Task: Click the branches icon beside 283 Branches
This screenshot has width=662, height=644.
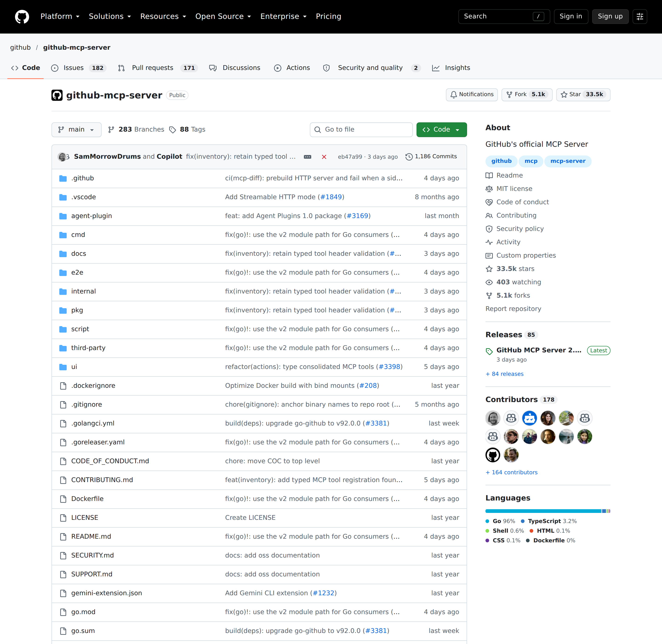Action: [111, 129]
